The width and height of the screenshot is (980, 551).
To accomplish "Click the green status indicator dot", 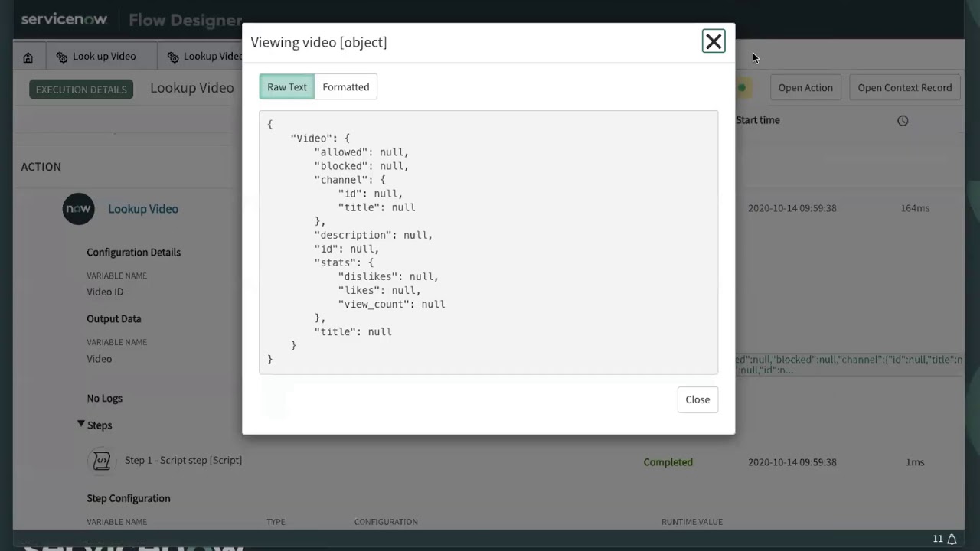I will (x=741, y=88).
